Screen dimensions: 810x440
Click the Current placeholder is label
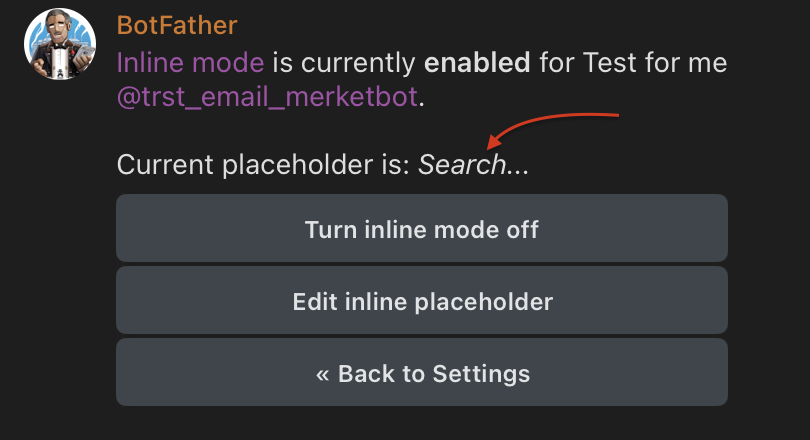click(x=263, y=165)
